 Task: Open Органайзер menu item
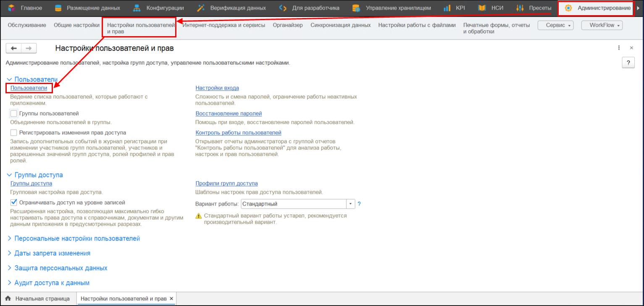pyautogui.click(x=288, y=25)
